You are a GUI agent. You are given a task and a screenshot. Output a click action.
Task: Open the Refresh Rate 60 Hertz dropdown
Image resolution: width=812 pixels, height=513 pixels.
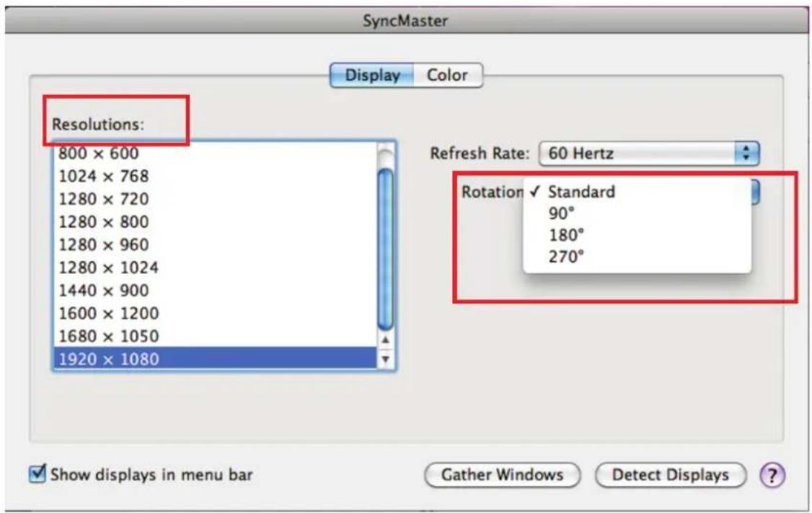click(x=649, y=153)
